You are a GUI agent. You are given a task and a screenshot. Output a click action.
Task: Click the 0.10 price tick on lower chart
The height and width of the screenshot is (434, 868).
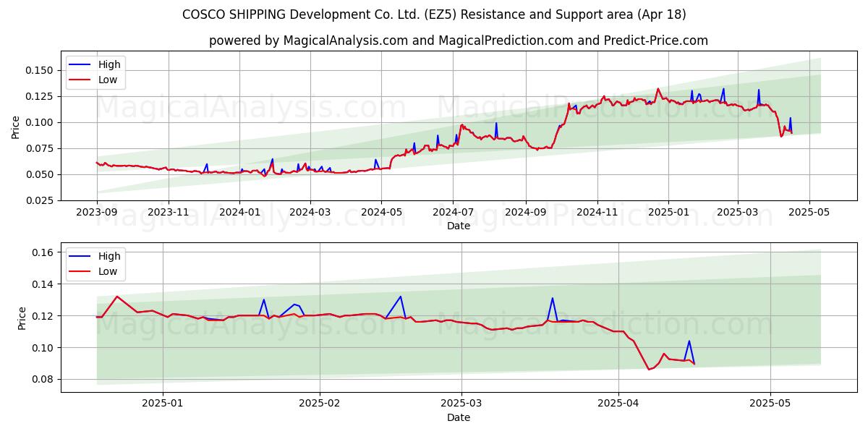click(x=43, y=348)
